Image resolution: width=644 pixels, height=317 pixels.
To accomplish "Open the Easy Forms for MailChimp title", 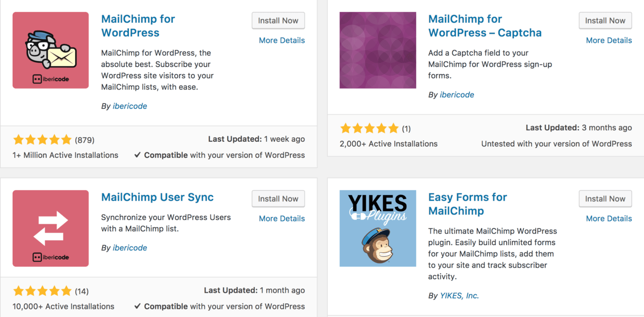I will pos(467,204).
